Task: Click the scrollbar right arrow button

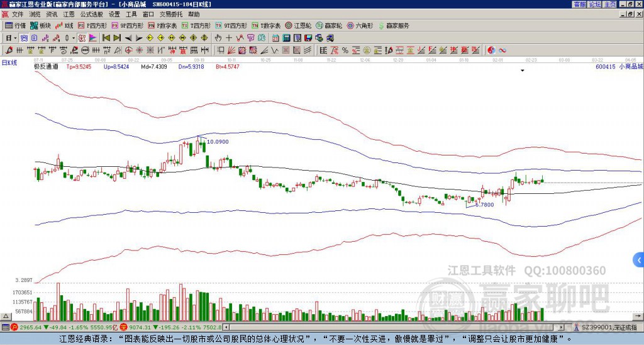Action: [561, 327]
